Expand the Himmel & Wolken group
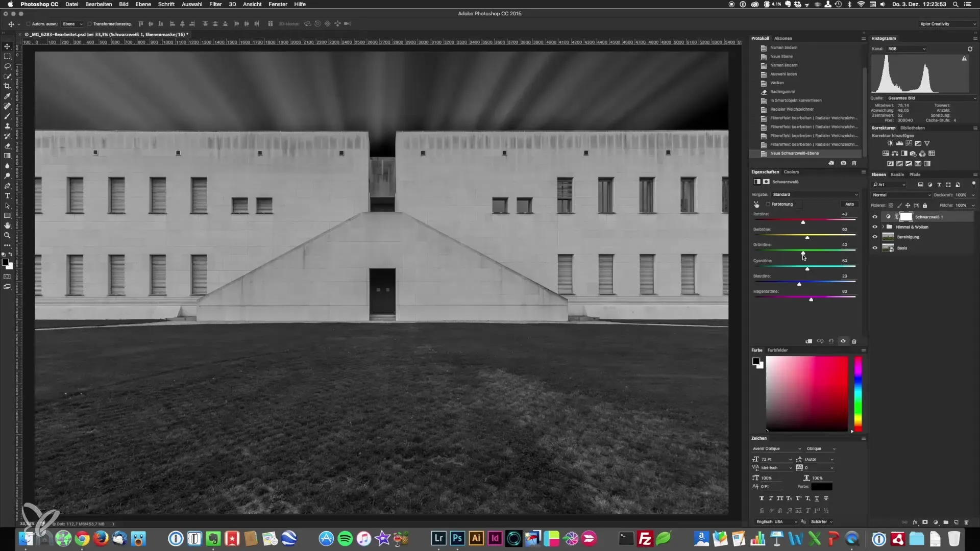The height and width of the screenshot is (551, 980). pyautogui.click(x=883, y=227)
